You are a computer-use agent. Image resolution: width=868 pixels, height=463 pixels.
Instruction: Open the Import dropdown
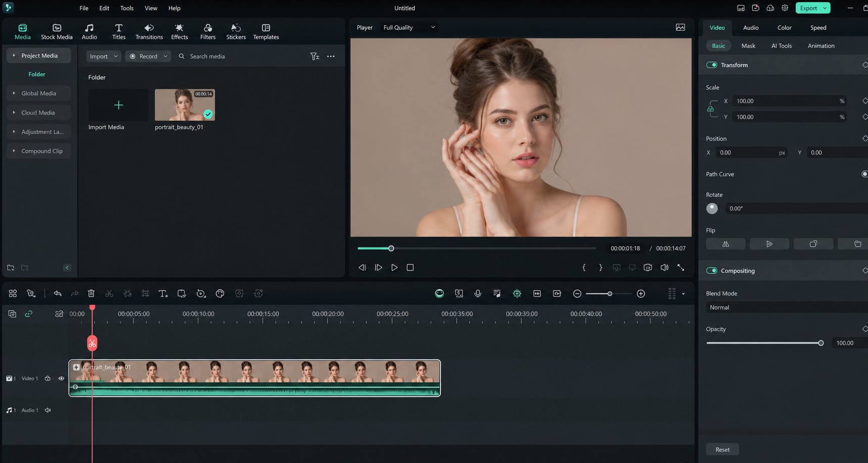point(104,56)
